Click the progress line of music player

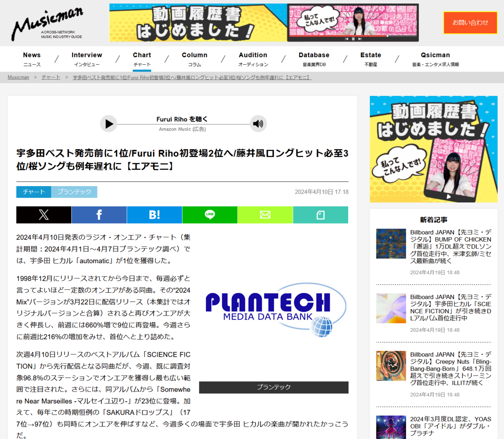coord(184,124)
